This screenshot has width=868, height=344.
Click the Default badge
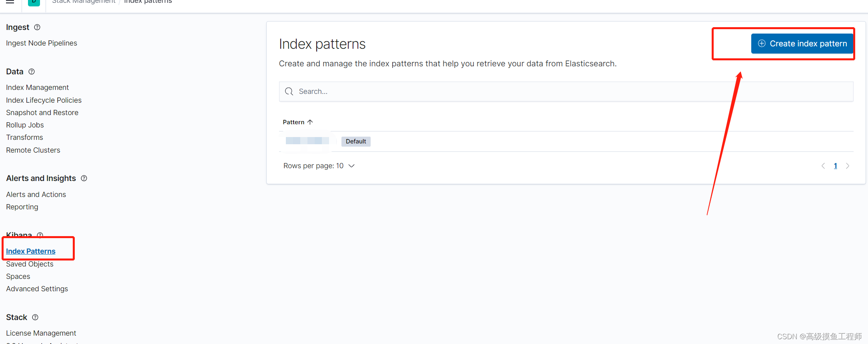tap(356, 141)
